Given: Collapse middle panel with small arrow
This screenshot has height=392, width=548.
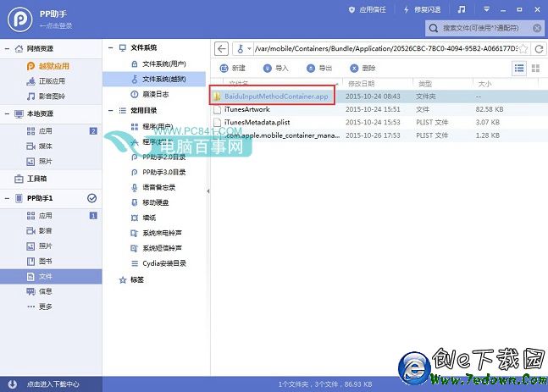Looking at the screenshot, I should 208,191.
